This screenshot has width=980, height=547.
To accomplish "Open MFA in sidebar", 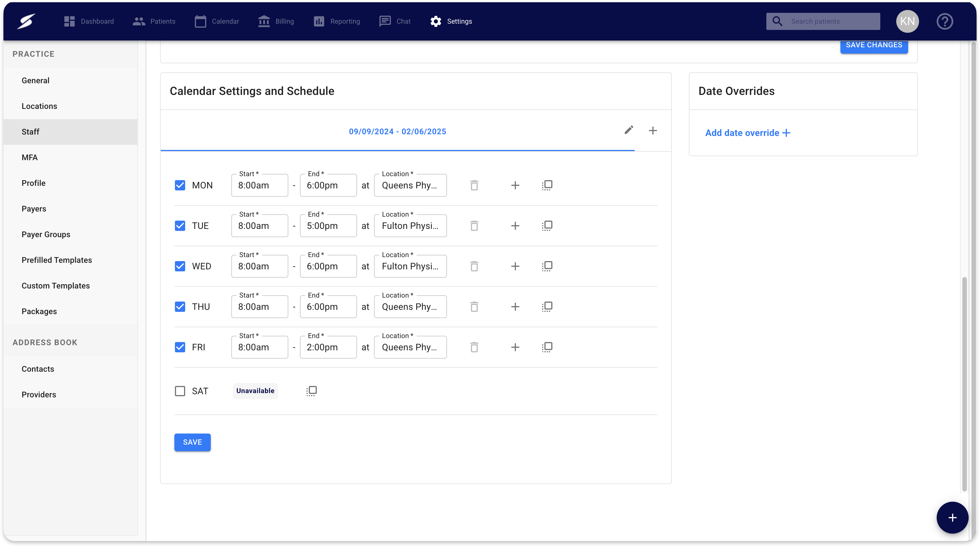I will pos(70,158).
